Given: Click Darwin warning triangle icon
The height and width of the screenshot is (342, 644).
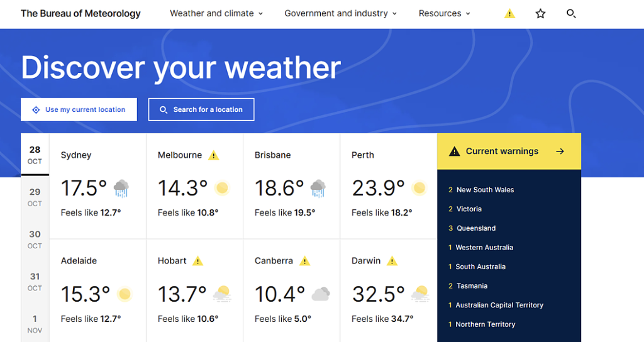Looking at the screenshot, I should [392, 261].
